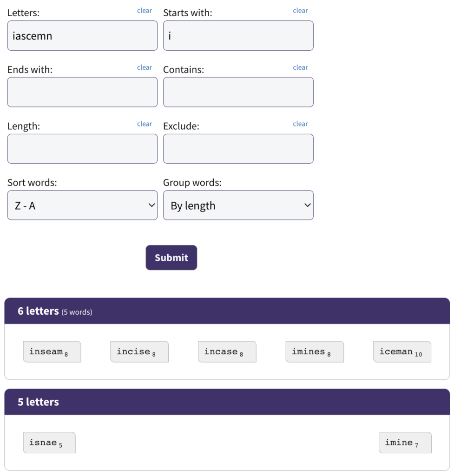The height and width of the screenshot is (476, 454).
Task: Click the 5 letters group header
Action: [227, 402]
